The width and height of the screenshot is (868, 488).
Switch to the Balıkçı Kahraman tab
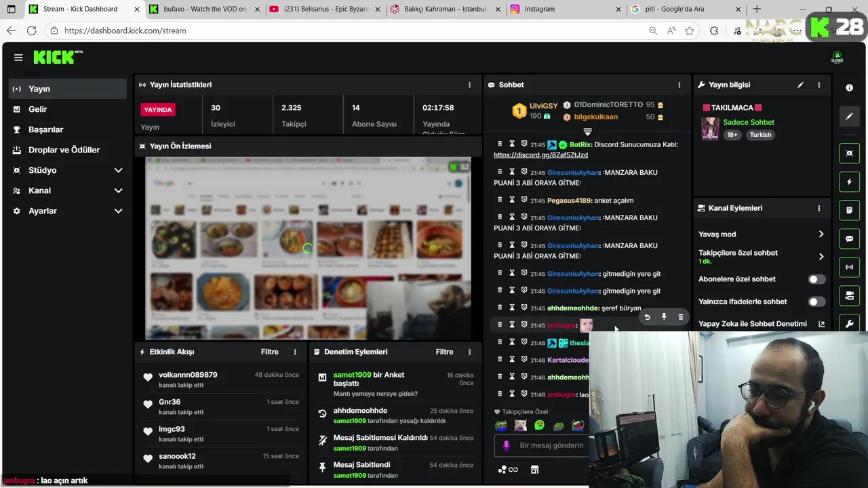coord(445,9)
